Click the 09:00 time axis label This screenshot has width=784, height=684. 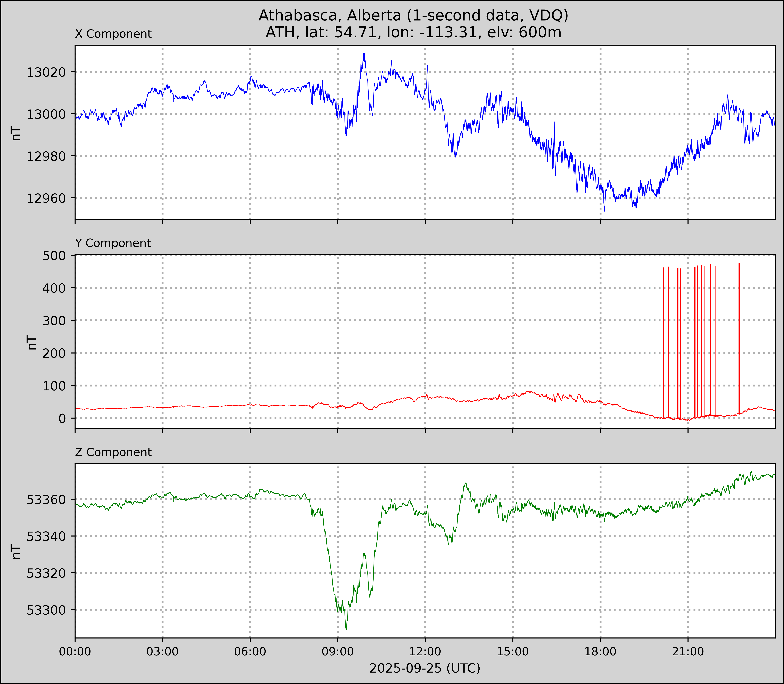point(338,651)
